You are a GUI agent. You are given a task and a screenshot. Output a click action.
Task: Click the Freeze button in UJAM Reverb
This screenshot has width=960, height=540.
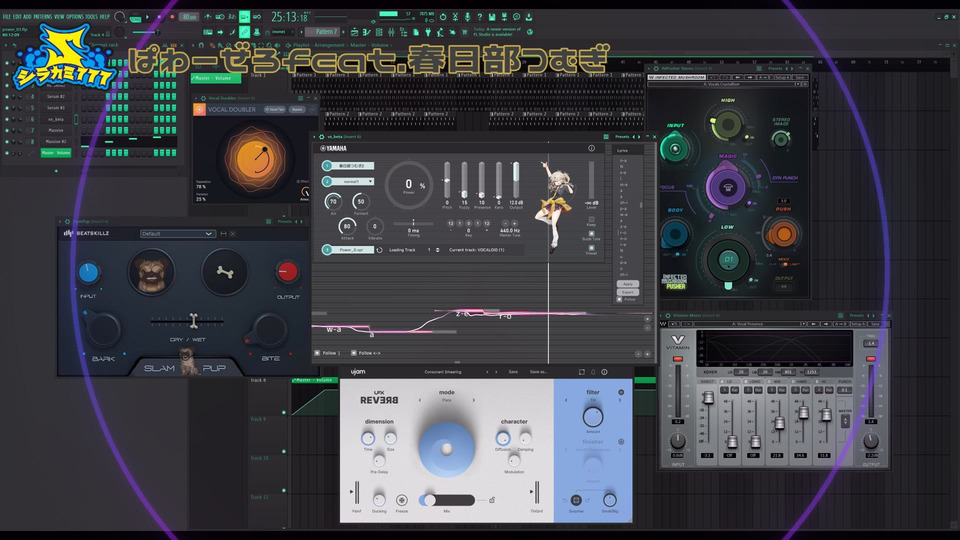click(x=402, y=500)
